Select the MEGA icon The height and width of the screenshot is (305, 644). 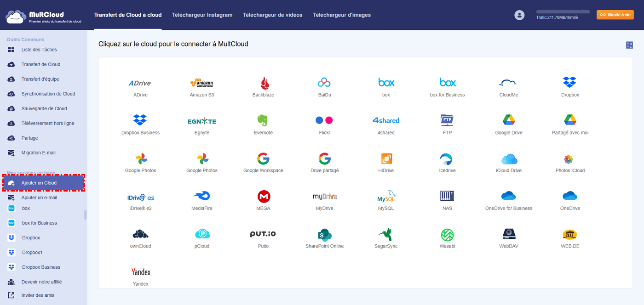263,197
